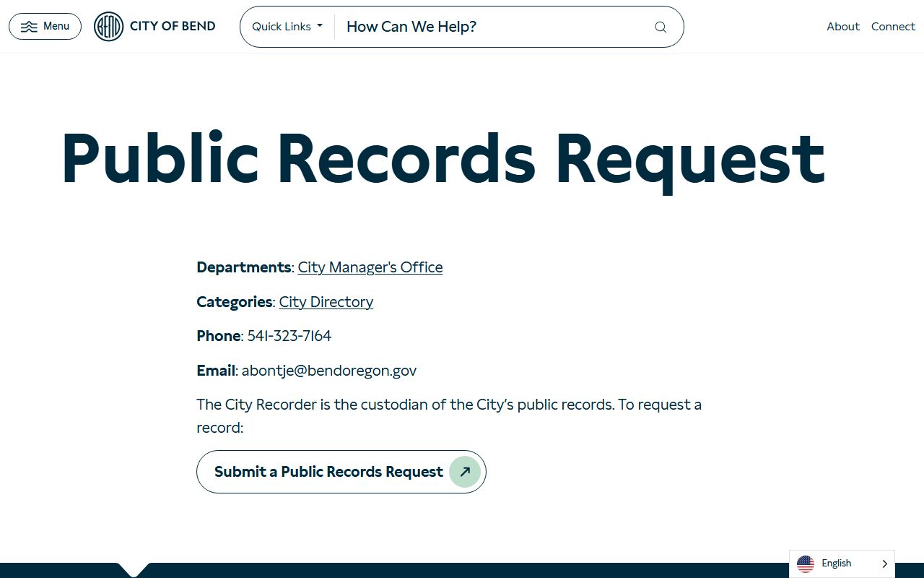Click the US flag language icon

tap(806, 564)
